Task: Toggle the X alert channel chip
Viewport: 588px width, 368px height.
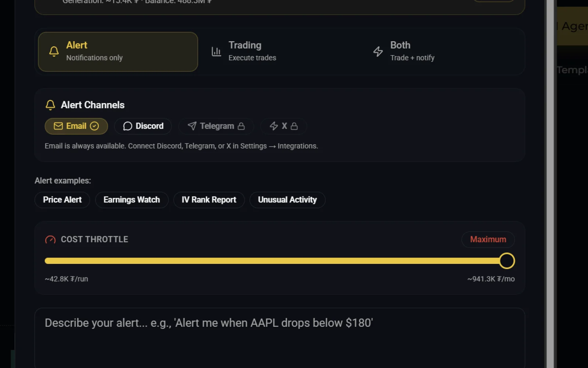Action: pyautogui.click(x=283, y=126)
